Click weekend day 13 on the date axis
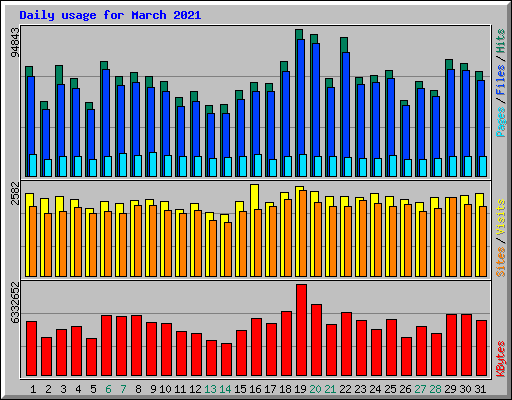Viewport: 512px width, 400px height. tap(210, 389)
